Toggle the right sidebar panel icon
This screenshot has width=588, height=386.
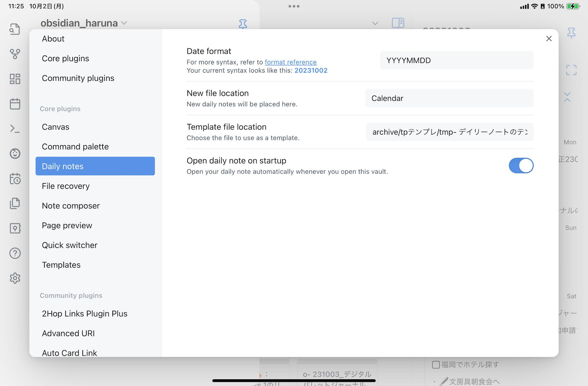point(398,23)
